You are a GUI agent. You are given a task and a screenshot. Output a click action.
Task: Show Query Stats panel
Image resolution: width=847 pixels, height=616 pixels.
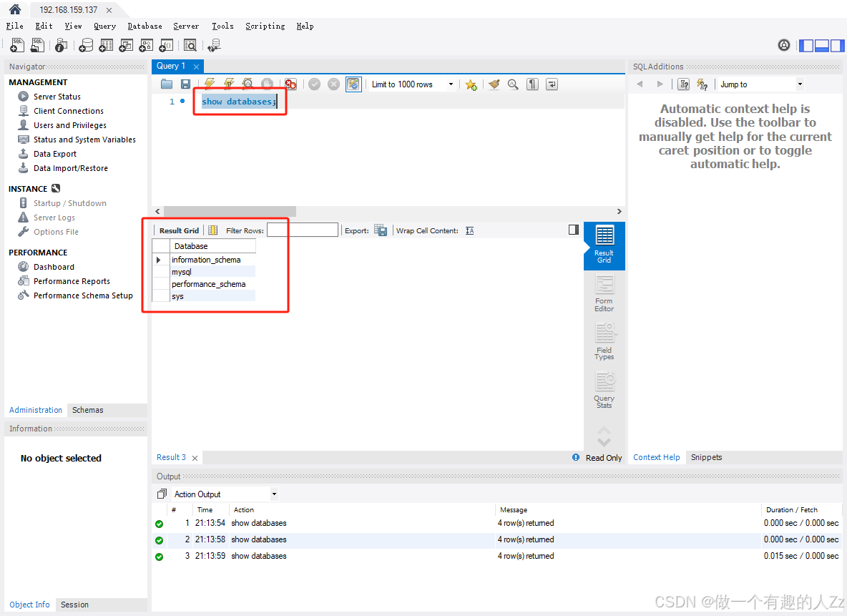(604, 390)
